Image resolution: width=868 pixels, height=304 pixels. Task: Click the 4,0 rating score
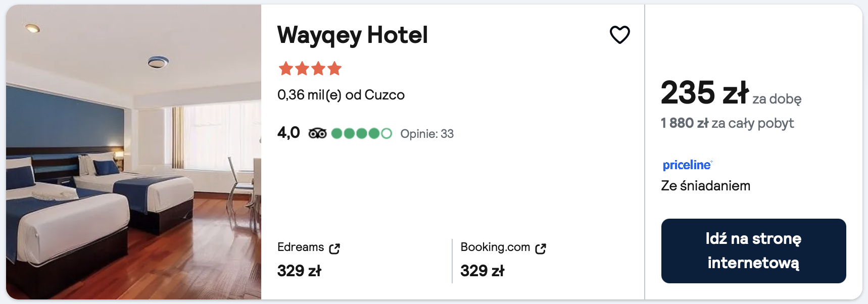coord(288,133)
